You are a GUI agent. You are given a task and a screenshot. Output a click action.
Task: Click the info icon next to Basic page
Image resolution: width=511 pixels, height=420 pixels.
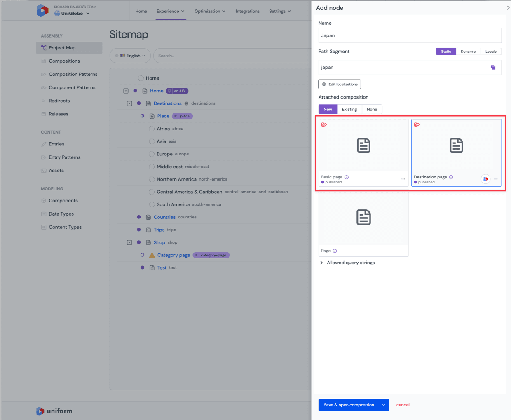[x=347, y=177]
